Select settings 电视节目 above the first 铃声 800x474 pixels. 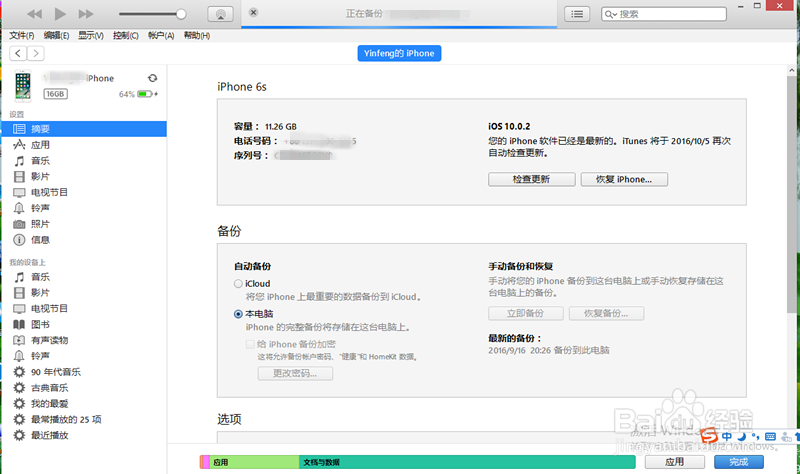[x=84, y=192]
